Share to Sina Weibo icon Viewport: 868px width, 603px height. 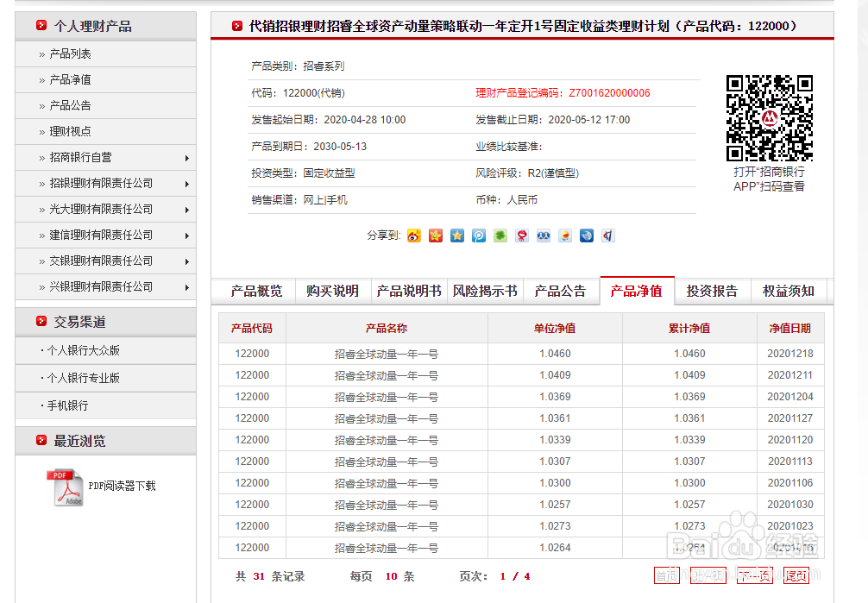point(414,236)
